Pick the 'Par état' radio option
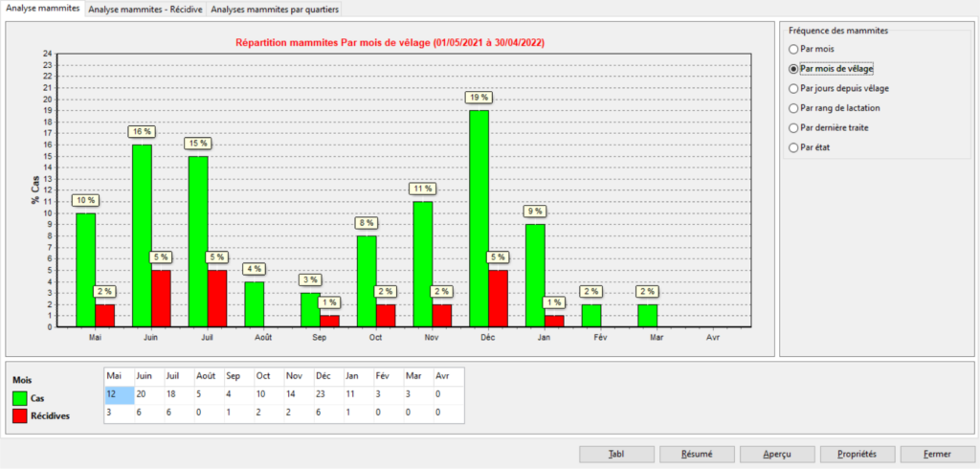 click(792, 147)
